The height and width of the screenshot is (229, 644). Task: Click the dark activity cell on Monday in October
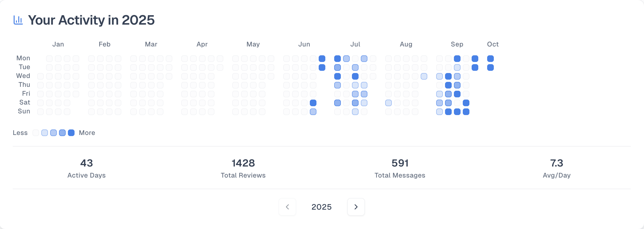(491, 58)
